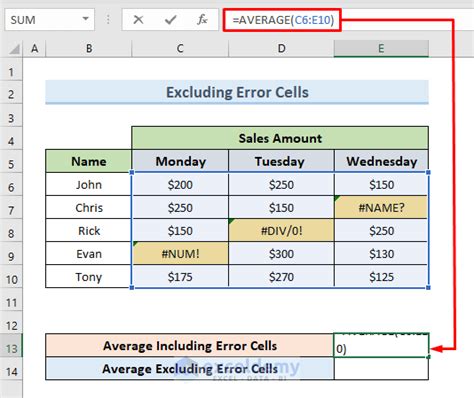474x398 pixels.
Task: Select the cell containing Tony
Action: tap(89, 277)
